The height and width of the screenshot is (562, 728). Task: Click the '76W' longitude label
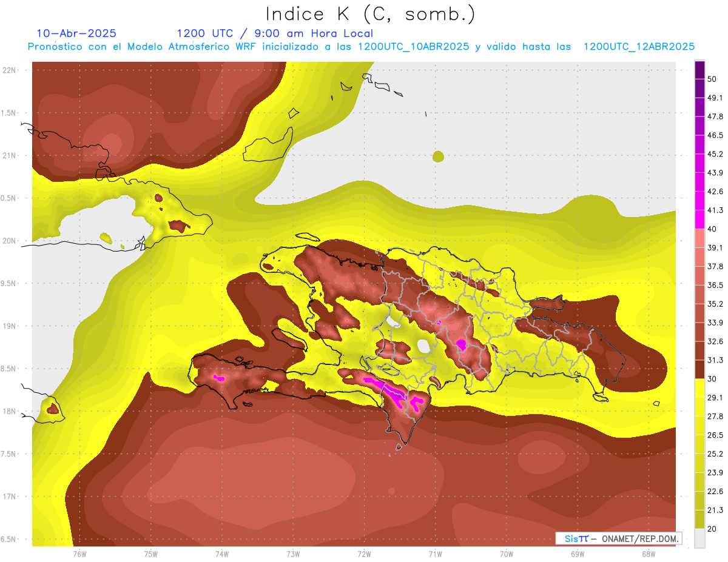tap(79, 554)
